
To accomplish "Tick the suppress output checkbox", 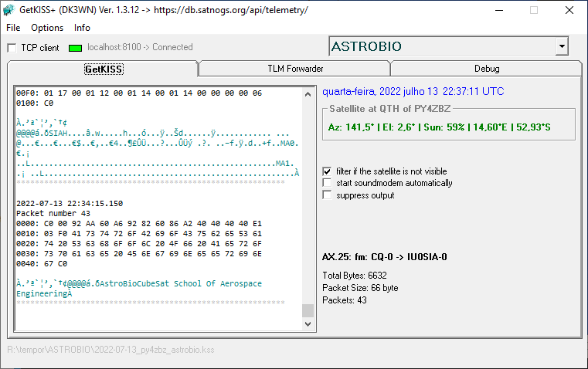I will 327,195.
